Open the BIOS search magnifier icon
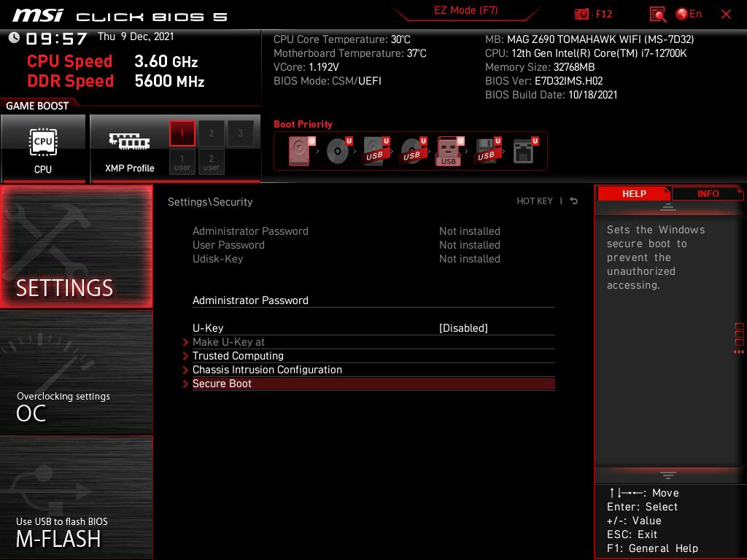 click(658, 15)
